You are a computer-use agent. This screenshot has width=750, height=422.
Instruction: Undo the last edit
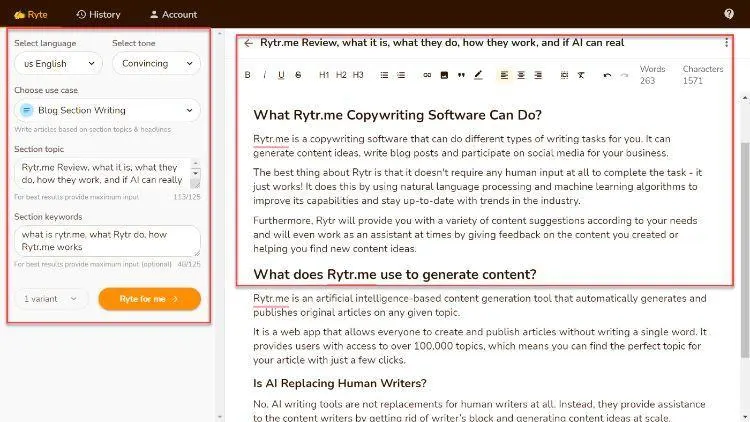coord(607,75)
